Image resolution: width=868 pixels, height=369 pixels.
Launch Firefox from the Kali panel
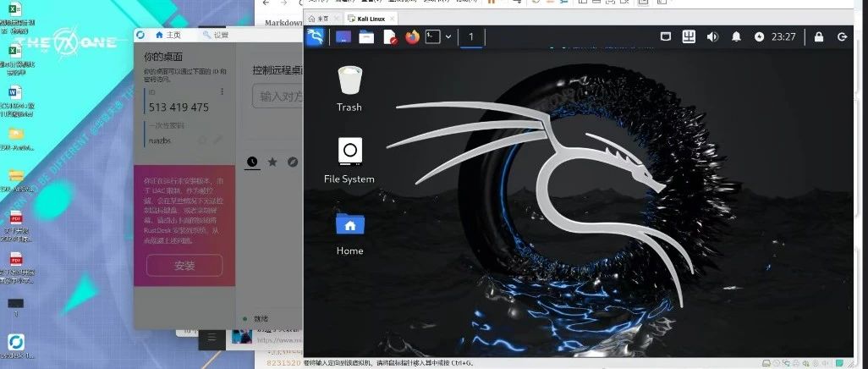412,37
